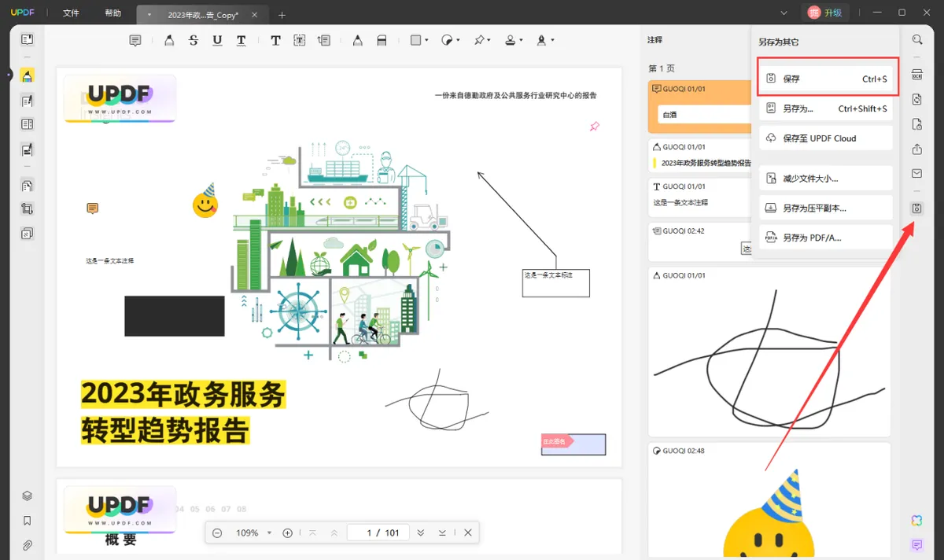This screenshot has height=560, width=944.
Task: Open crop pages tool in left sidebar
Action: (27, 209)
